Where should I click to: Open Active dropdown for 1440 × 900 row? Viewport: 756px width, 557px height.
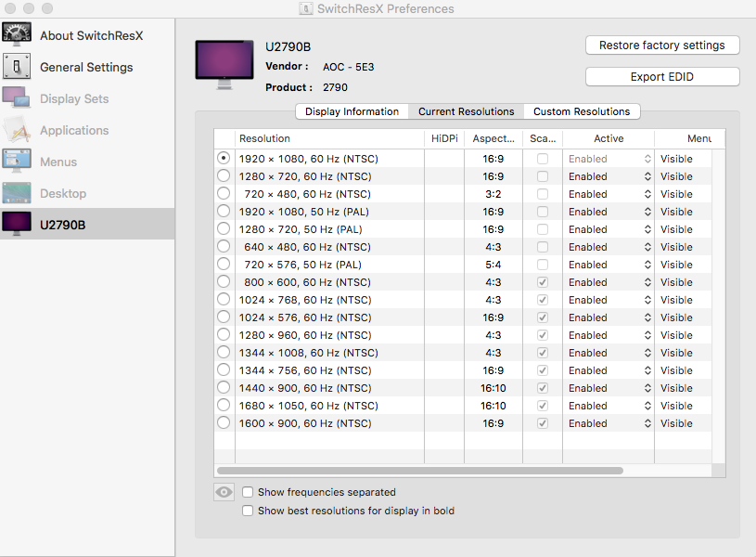609,388
